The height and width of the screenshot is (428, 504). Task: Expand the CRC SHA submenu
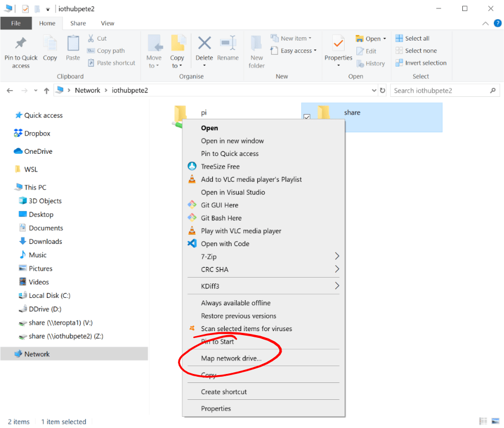click(337, 269)
